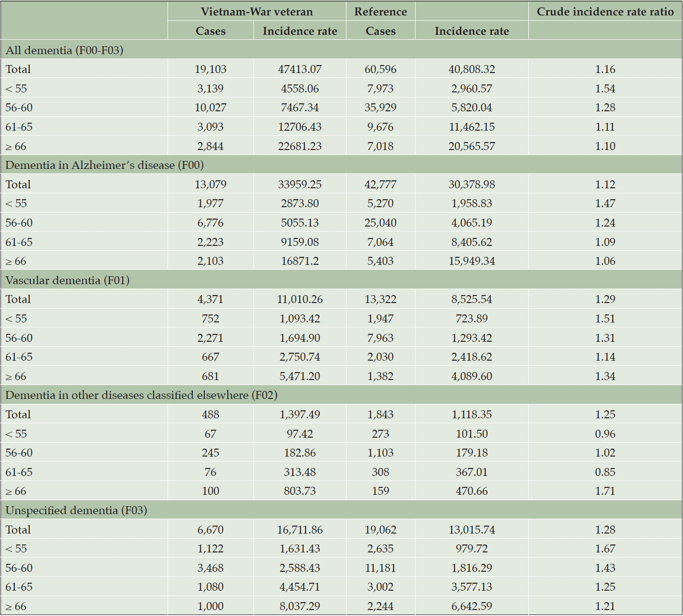Click incidence rate 33959.25
Viewport: 683px width, 616px height.
[300, 184]
